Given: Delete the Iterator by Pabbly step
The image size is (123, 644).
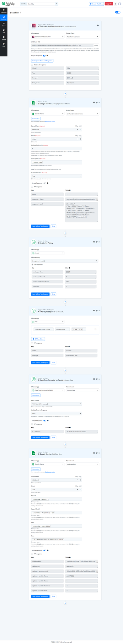Looking at the screenshot, I should [99, 242].
